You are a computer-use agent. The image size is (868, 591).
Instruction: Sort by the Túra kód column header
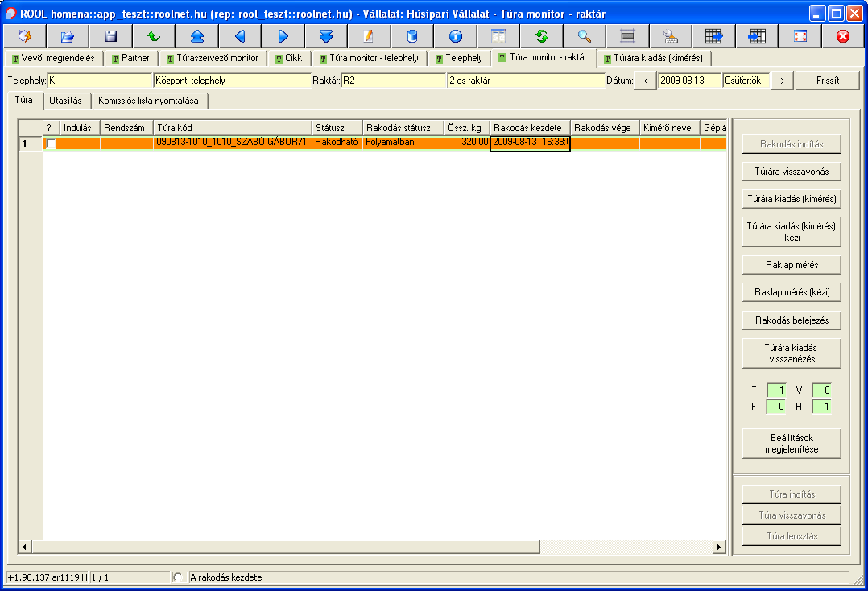coord(232,128)
